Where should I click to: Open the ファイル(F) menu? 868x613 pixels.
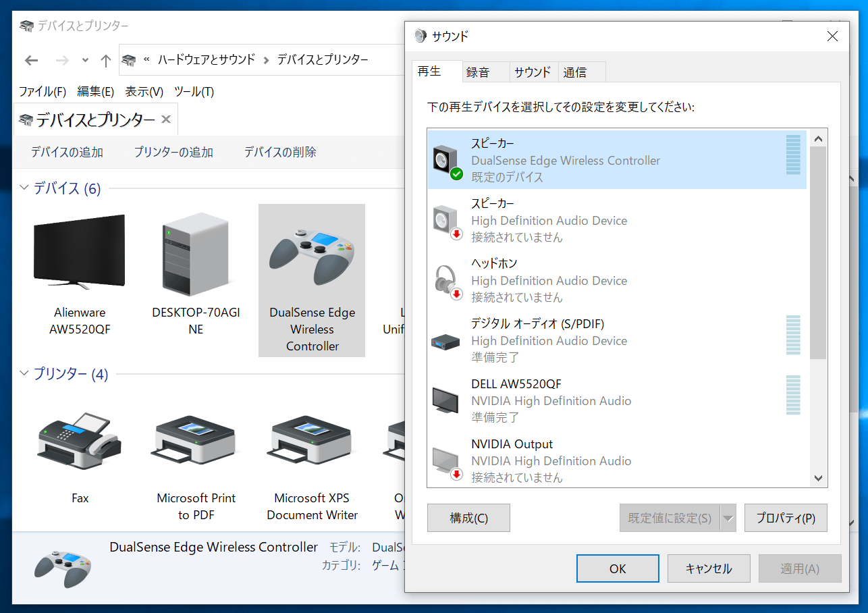point(43,91)
